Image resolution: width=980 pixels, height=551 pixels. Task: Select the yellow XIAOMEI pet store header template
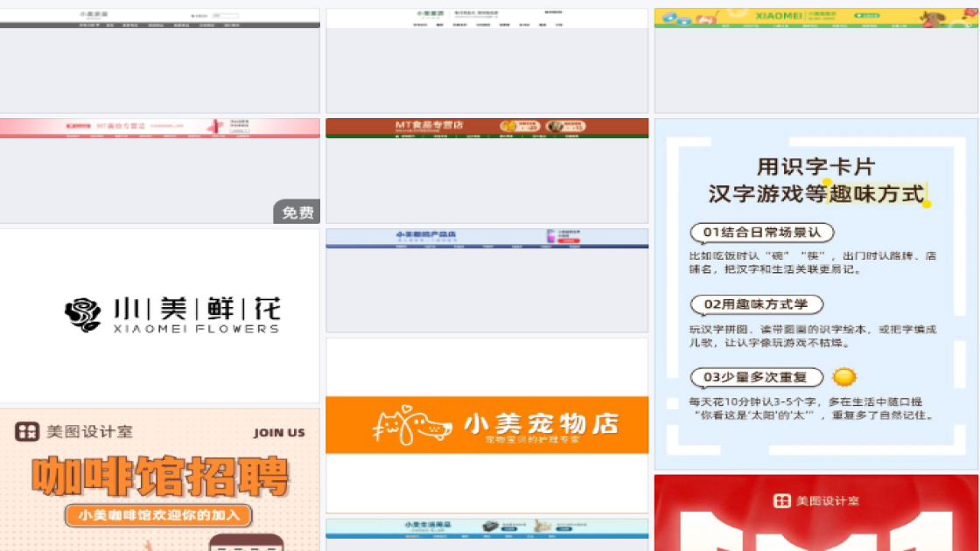815,60
